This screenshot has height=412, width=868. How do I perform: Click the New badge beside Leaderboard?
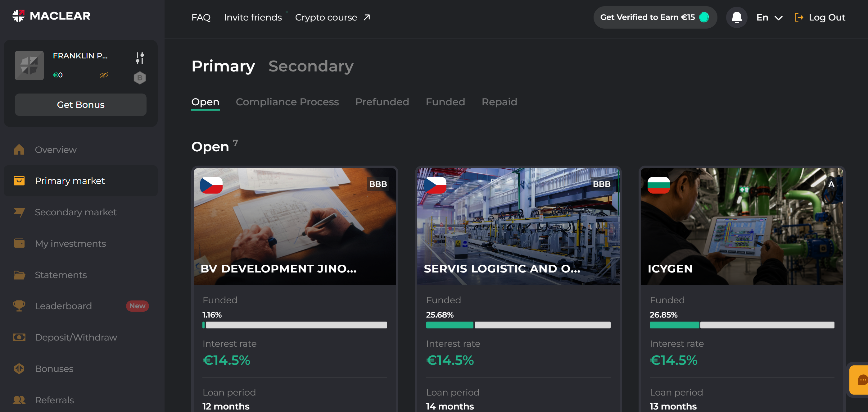[x=137, y=306]
